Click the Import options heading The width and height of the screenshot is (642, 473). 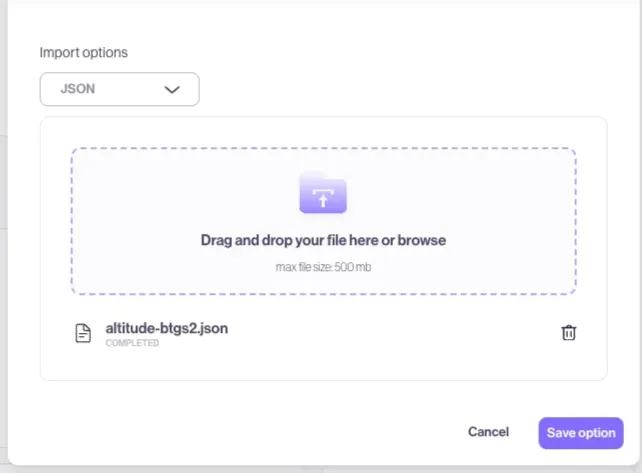pyautogui.click(x=84, y=53)
